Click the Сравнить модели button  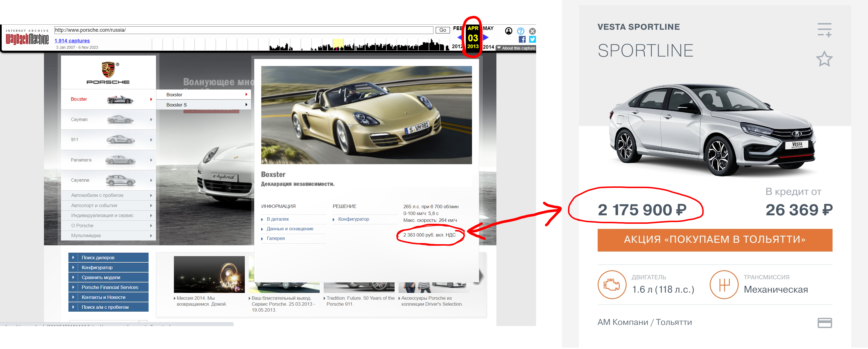(x=108, y=277)
